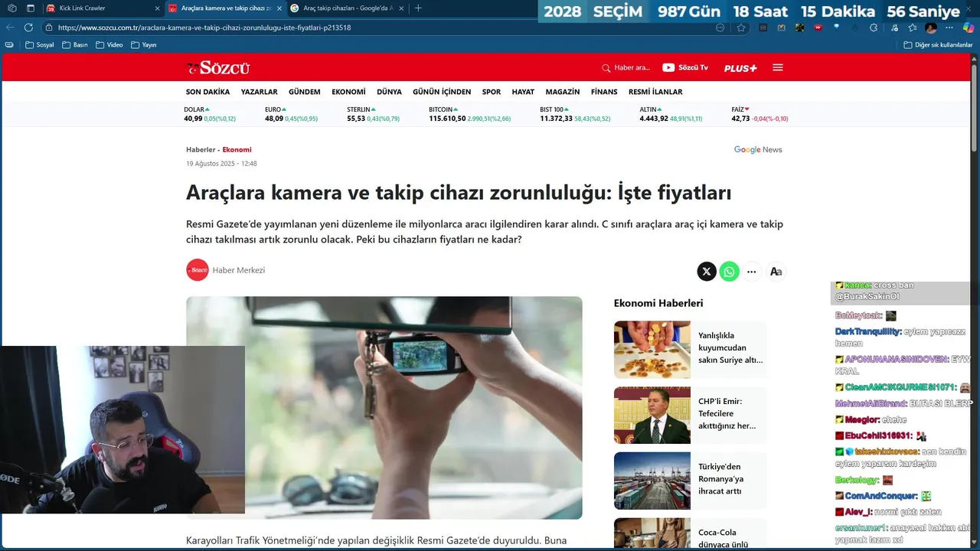Open GÜNDEM menu section
Viewport: 980px width, 551px height.
click(x=304, y=92)
